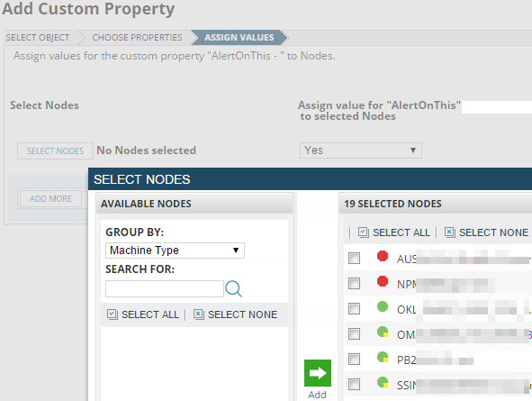
Task: Open the Yes value dropdown
Action: [x=361, y=150]
